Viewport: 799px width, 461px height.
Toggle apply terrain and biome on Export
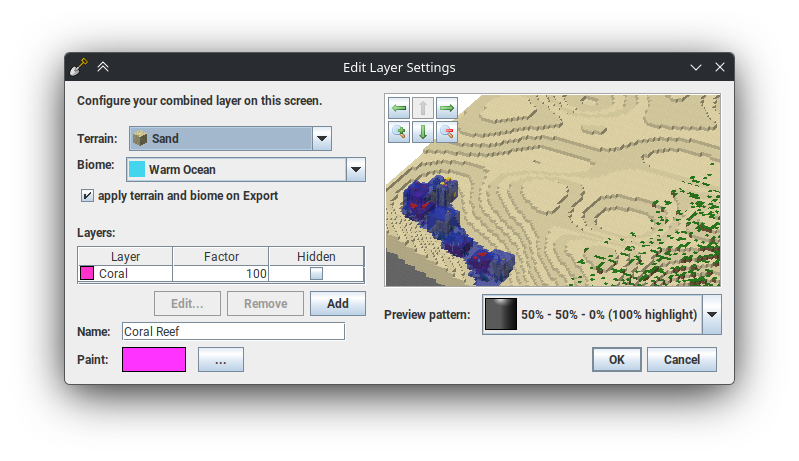87,196
